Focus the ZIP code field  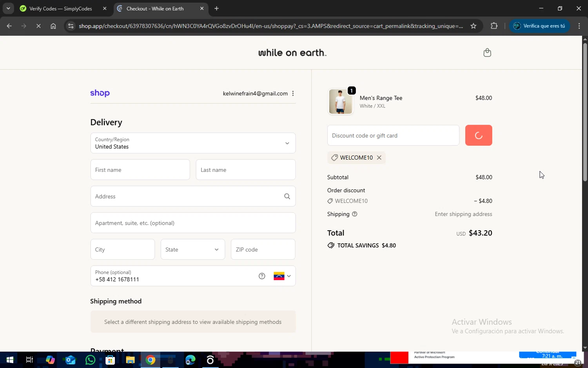click(x=263, y=250)
